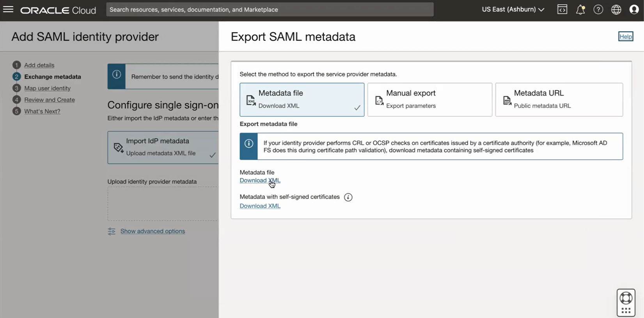Viewport: 644px width, 318px height.
Task: Go to Map user identity step
Action: coord(47,88)
